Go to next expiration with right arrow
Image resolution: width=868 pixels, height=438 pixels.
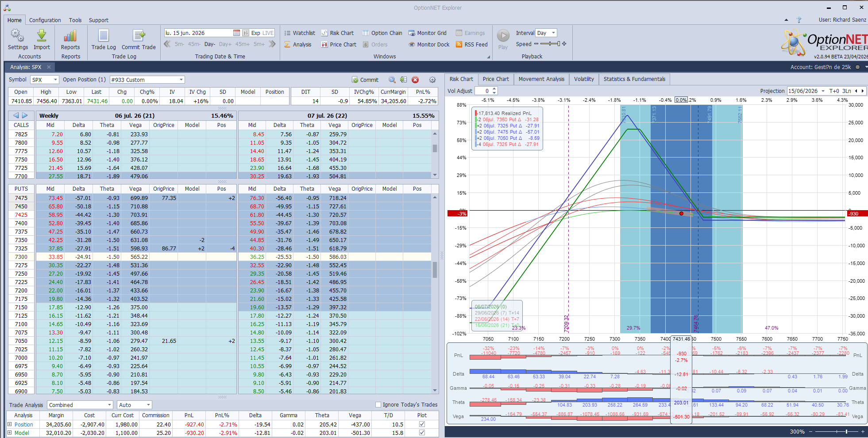[x=25, y=115]
